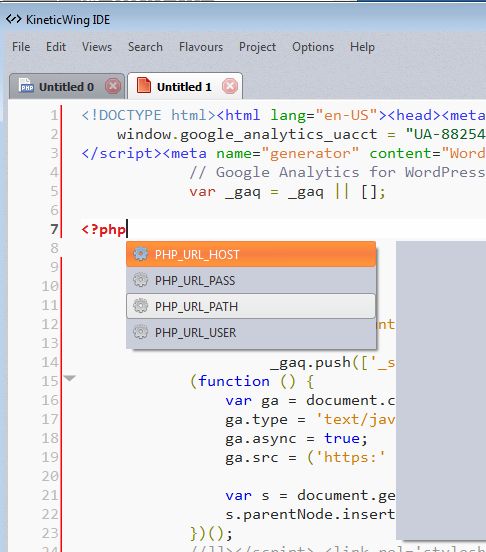Image resolution: width=486 pixels, height=552 pixels.
Task: Click the "generator" string on line 3
Action: pyautogui.click(x=310, y=153)
